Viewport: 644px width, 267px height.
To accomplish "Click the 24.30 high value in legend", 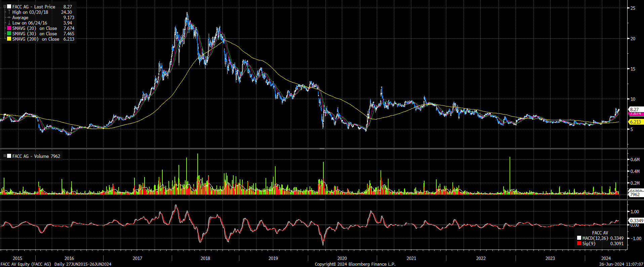I will (x=67, y=12).
